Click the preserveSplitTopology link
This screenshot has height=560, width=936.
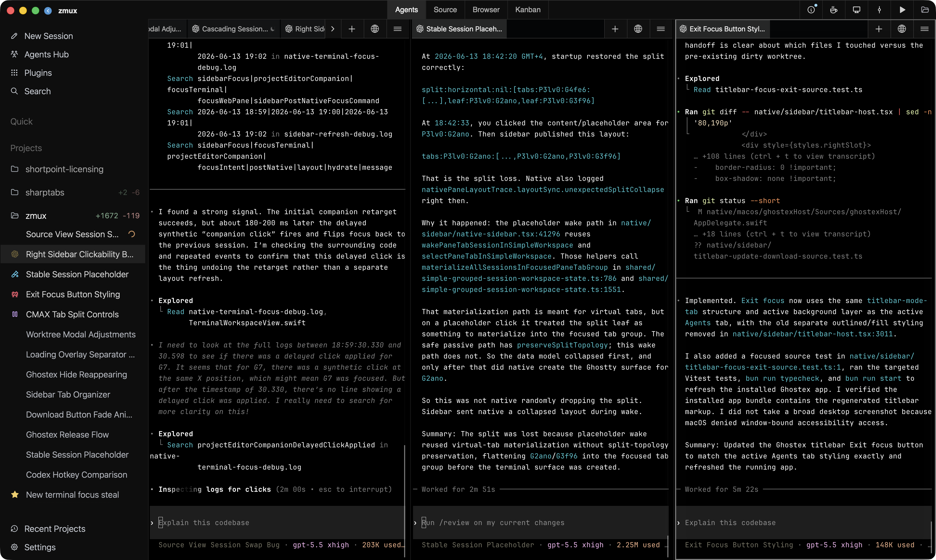pos(562,345)
